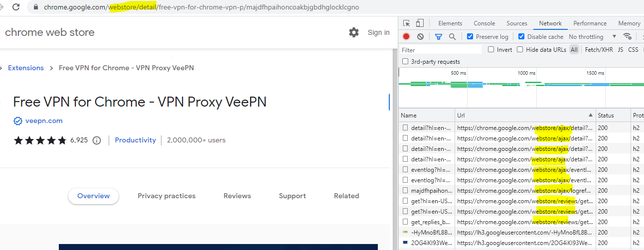The height and width of the screenshot is (250, 644).
Task: Open the Productivity category link
Action: (136, 140)
